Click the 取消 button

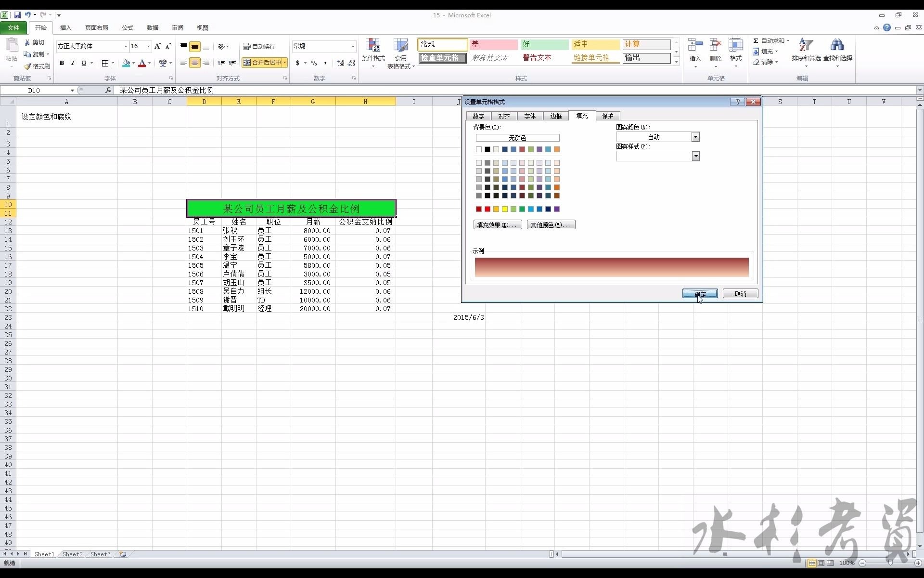740,294
